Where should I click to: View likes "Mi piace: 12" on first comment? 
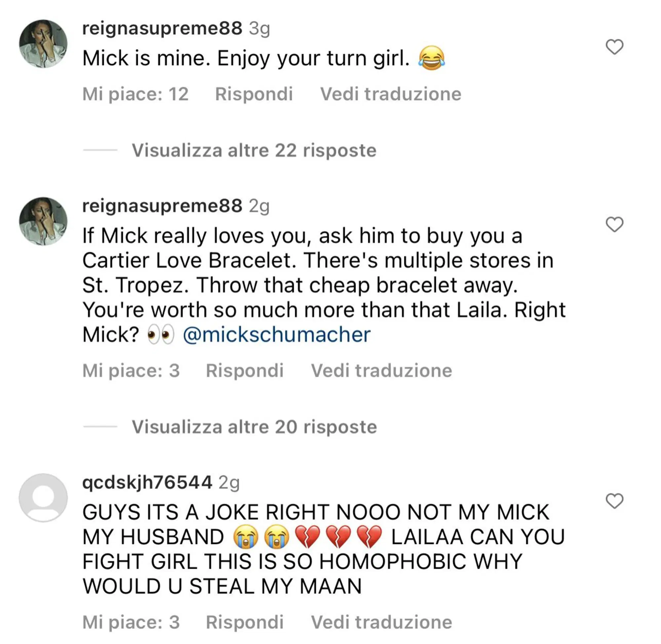tap(136, 94)
